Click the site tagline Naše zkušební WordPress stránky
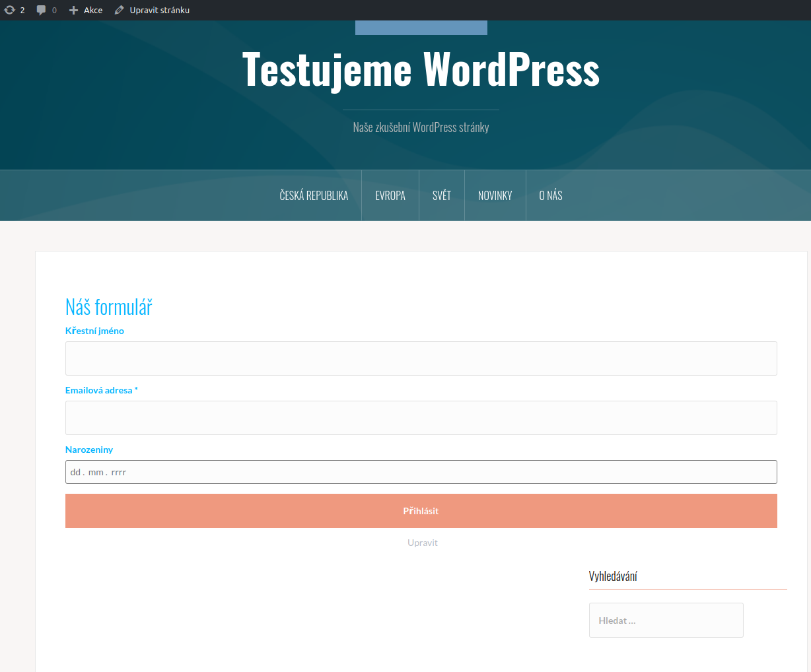811x672 pixels. tap(421, 127)
